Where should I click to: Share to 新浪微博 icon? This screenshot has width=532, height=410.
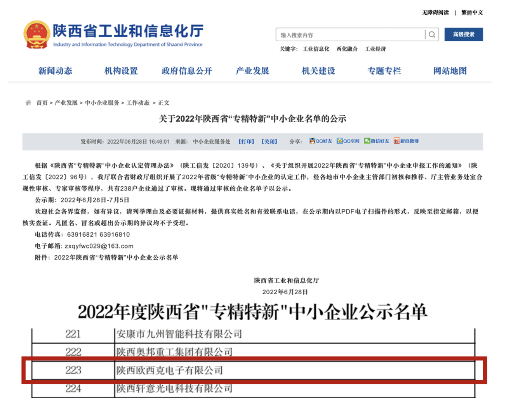point(396,141)
